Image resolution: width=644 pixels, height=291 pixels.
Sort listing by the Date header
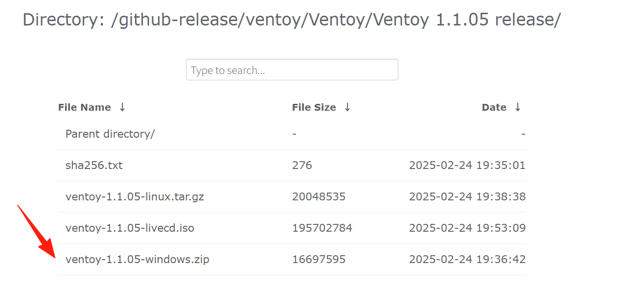(x=494, y=107)
